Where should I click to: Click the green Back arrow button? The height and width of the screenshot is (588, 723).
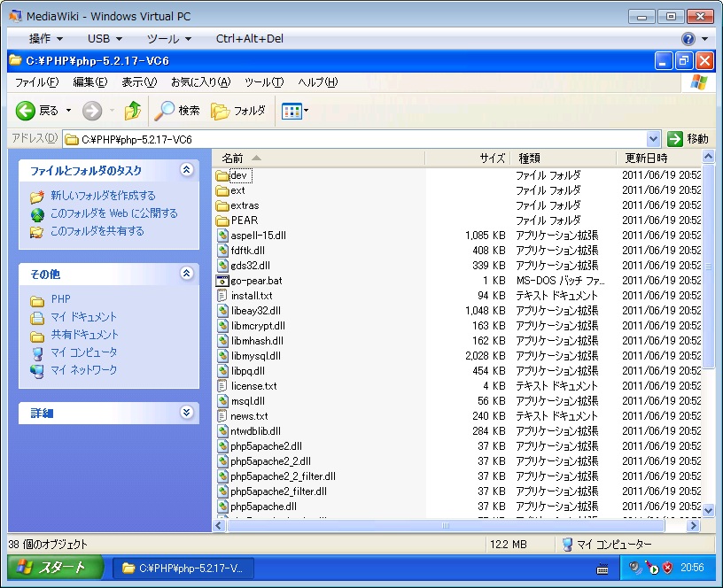(26, 111)
